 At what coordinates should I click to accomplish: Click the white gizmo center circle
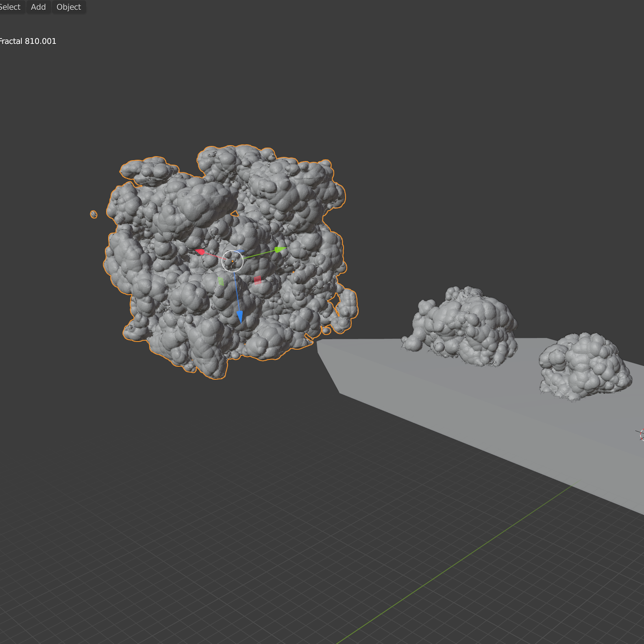(x=233, y=261)
